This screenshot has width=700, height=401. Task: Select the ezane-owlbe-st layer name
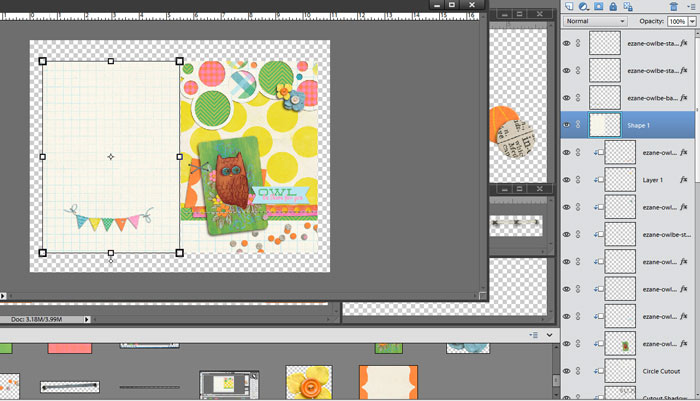coord(667,234)
